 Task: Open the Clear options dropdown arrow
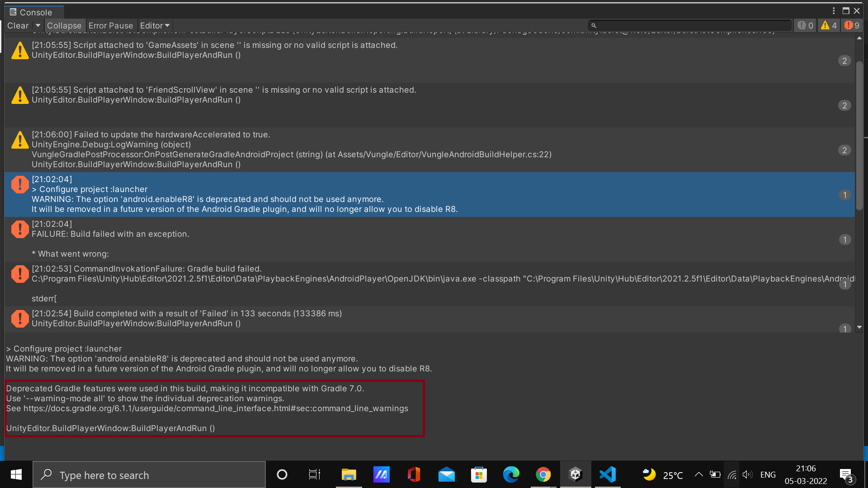[38, 26]
